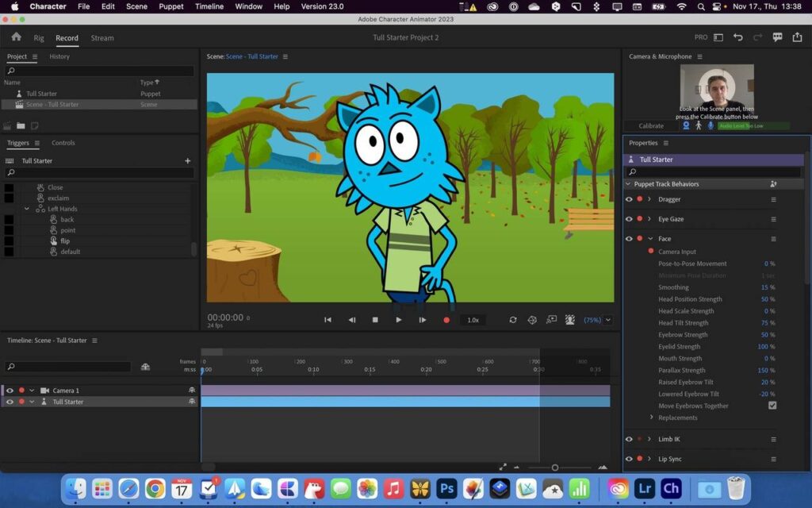Click the mesh overlay icon in Scene panel
Viewport: 812px width, 508px height.
(x=532, y=320)
